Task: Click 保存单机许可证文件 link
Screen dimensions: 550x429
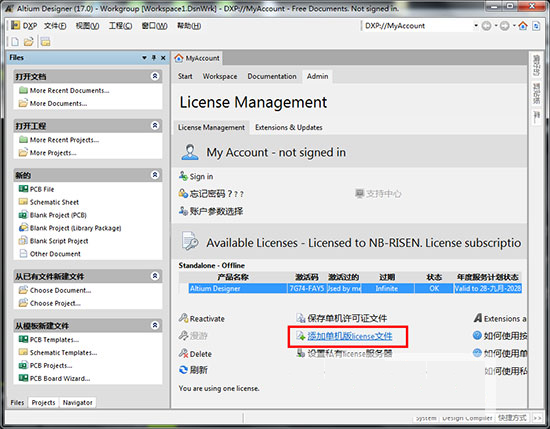Action: click(x=347, y=318)
